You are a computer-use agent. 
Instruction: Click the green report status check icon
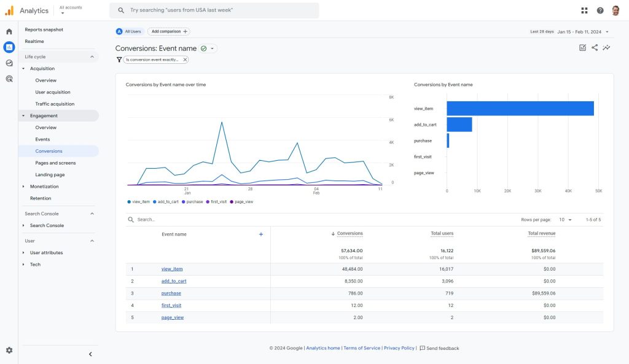pos(204,48)
